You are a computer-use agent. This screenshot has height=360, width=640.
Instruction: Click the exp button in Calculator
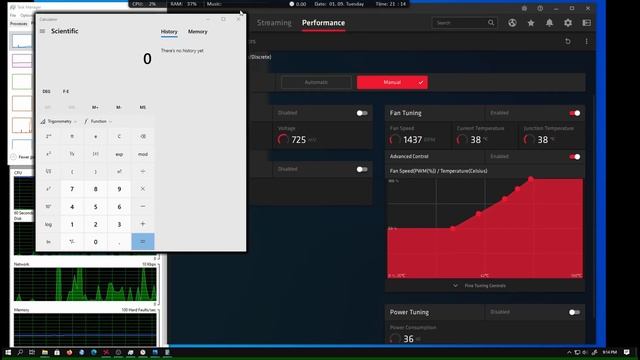[x=119, y=154]
